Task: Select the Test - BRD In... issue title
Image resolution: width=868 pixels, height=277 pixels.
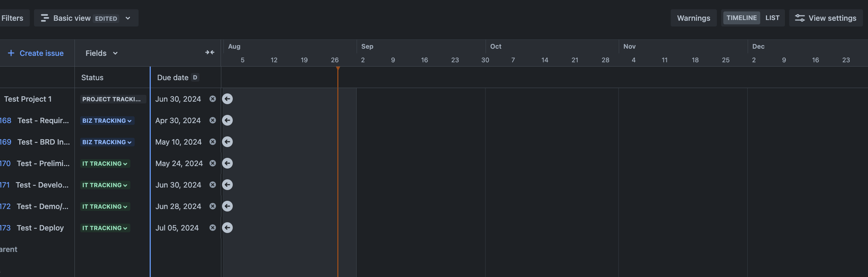Action: 44,142
